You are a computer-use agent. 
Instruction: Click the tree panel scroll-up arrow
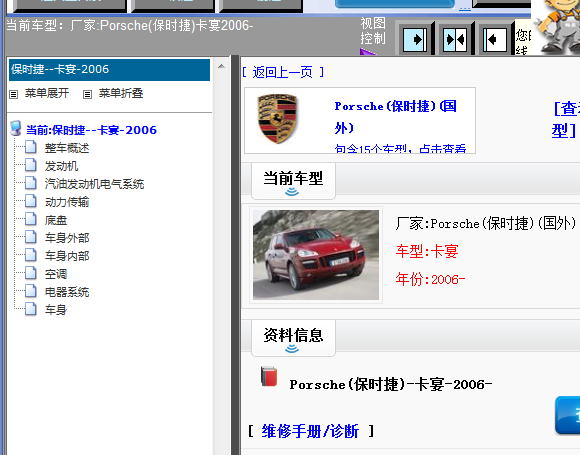(222, 66)
